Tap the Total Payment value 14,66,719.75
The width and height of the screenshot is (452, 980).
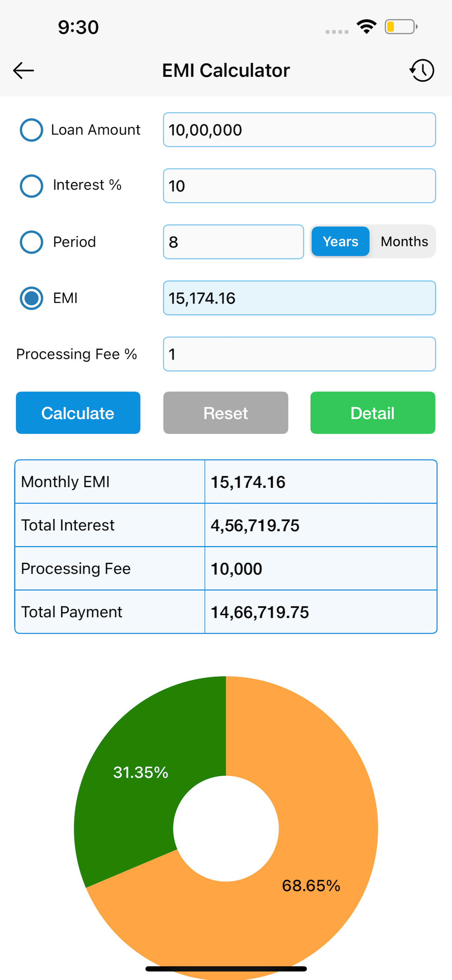click(x=260, y=612)
